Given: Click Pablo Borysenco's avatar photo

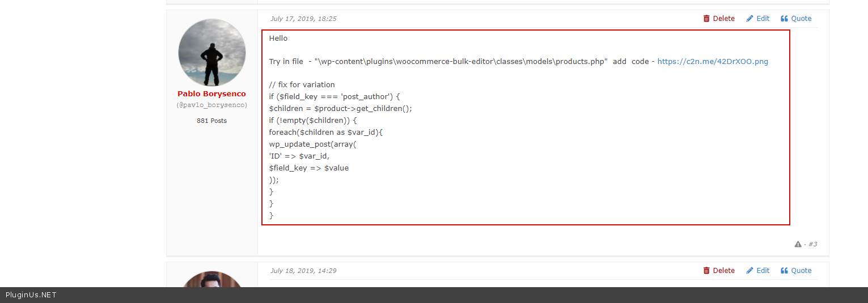Looking at the screenshot, I should (x=212, y=53).
